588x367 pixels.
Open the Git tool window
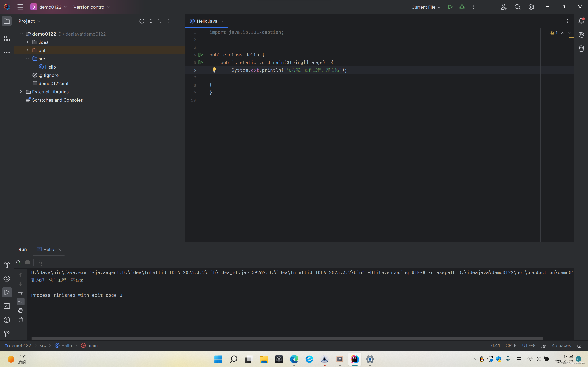click(x=7, y=333)
